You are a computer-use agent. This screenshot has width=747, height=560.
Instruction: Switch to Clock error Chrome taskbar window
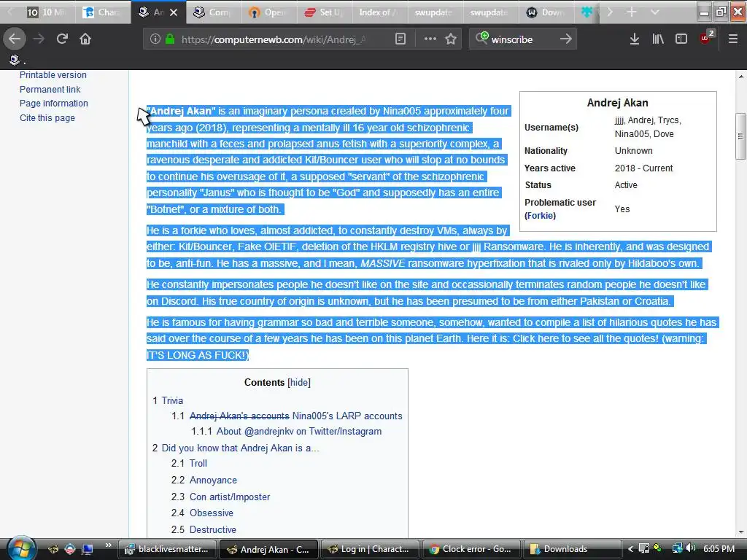(x=471, y=549)
